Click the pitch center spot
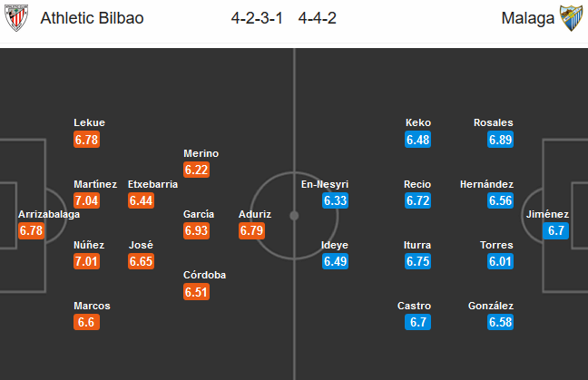The height and width of the screenshot is (380, 588). click(x=294, y=216)
